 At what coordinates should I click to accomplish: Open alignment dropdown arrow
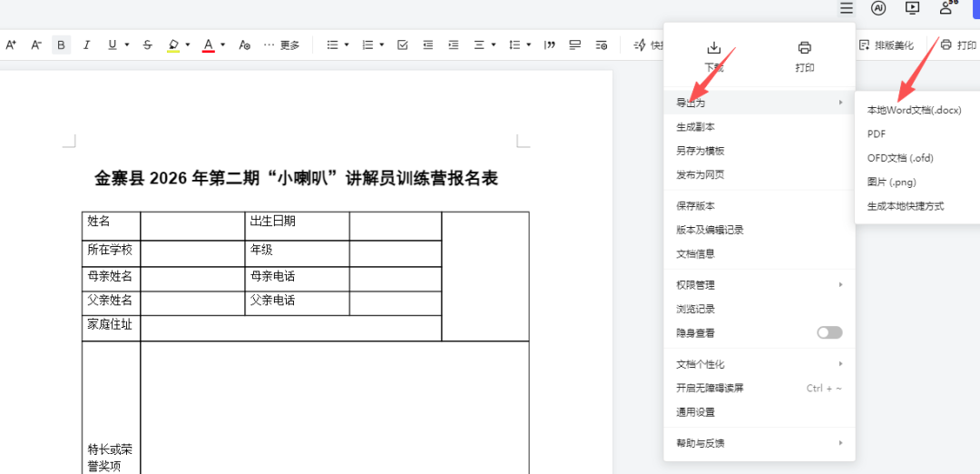tap(494, 45)
